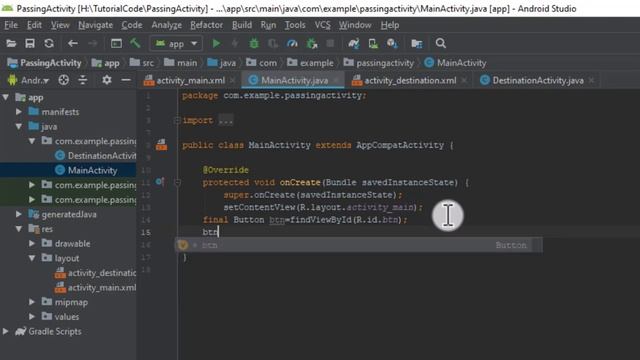
Task: Click the Search Everywhere magnifier icon
Action: [x=440, y=43]
